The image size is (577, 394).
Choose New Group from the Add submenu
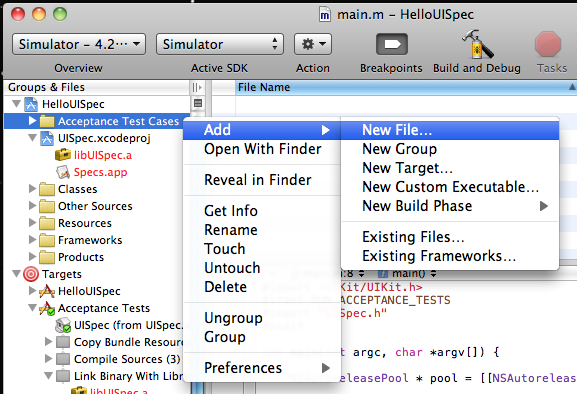tap(450, 149)
